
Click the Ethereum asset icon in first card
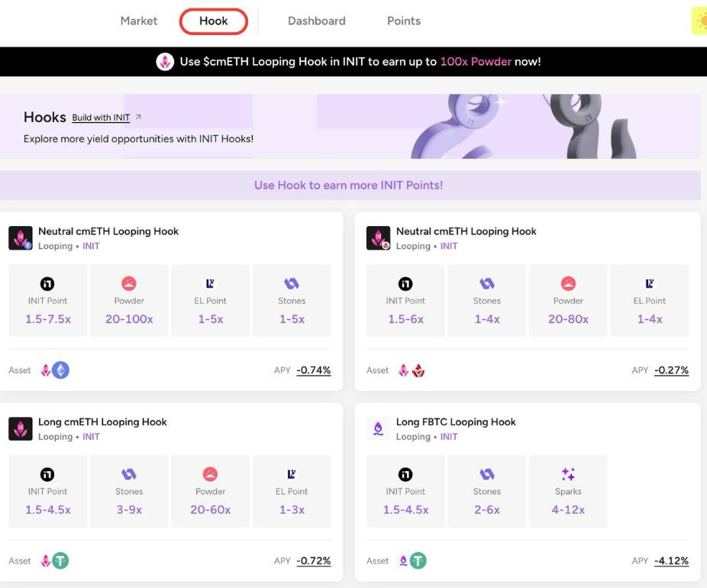click(x=61, y=370)
